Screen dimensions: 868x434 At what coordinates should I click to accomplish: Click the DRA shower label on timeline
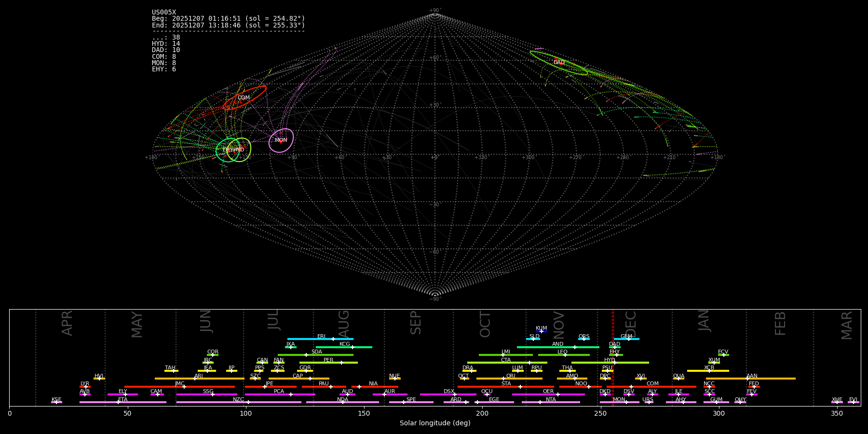[x=468, y=368]
